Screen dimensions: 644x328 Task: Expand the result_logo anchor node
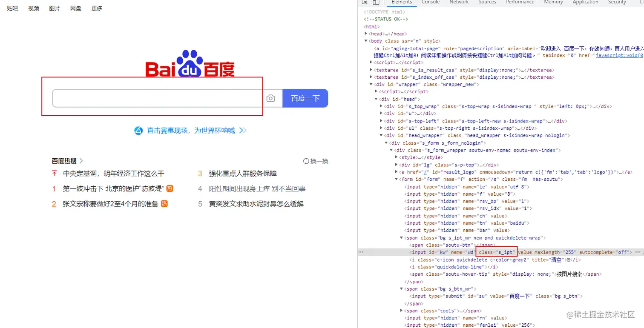(397, 172)
